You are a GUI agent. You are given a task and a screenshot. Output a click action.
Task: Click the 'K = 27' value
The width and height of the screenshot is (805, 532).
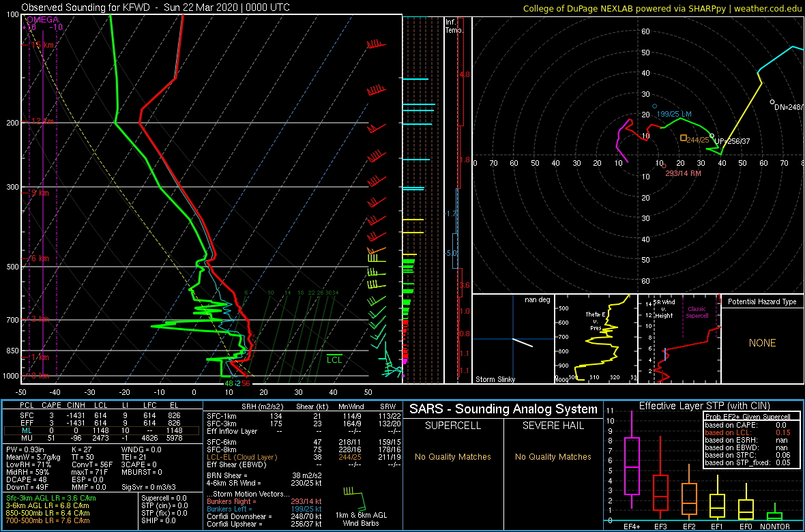[80, 448]
